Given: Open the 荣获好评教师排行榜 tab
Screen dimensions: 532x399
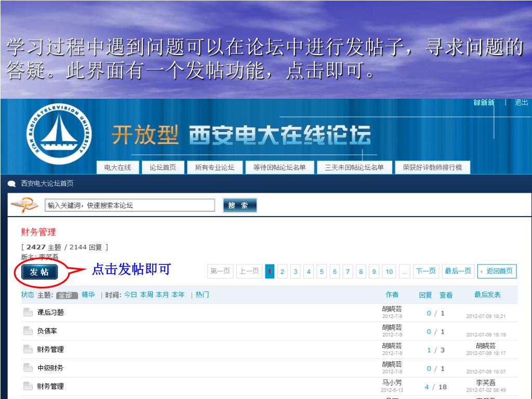Looking at the screenshot, I should tap(433, 167).
